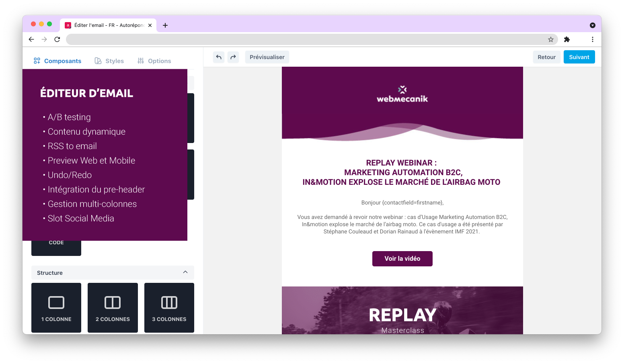The width and height of the screenshot is (624, 364).
Task: Select the Composants tab
Action: click(57, 61)
